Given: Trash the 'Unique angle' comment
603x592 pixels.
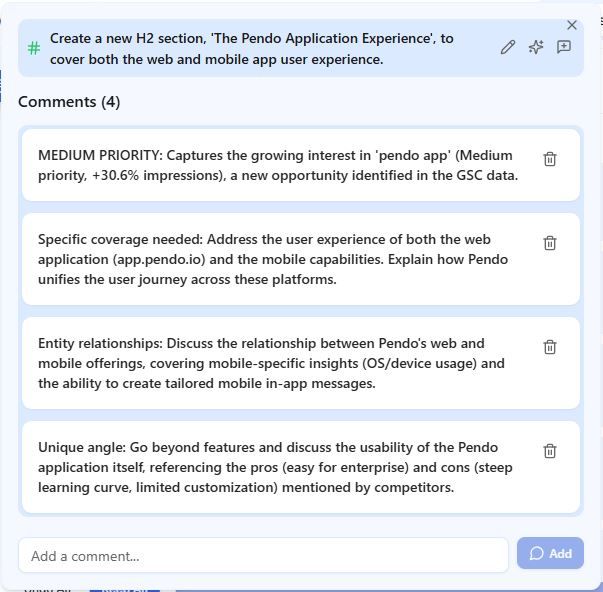Looking at the screenshot, I should point(550,451).
